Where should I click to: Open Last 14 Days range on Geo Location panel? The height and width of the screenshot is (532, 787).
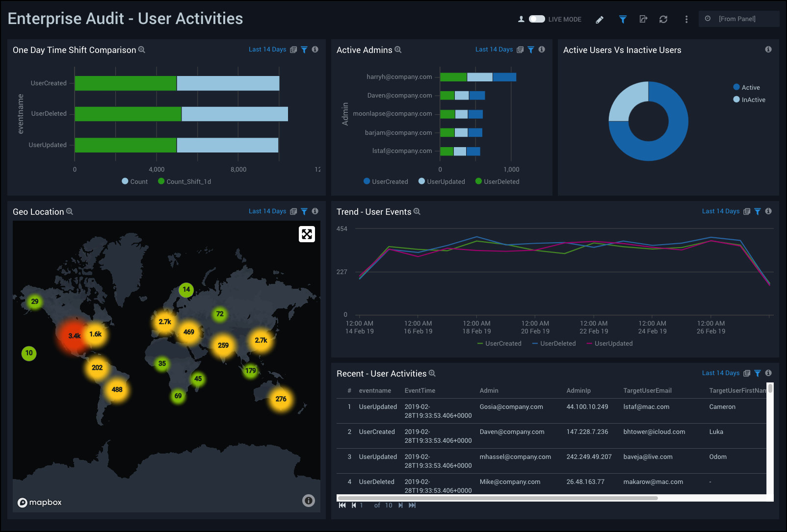point(267,211)
